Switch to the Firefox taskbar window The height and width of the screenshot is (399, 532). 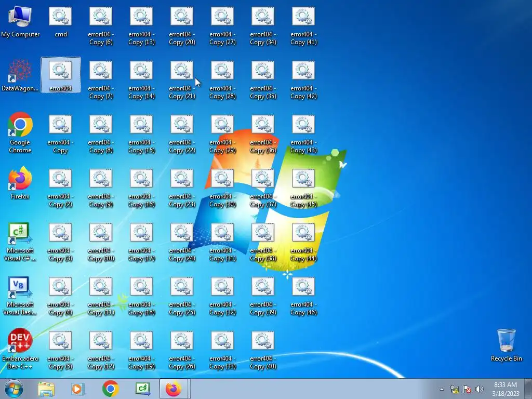tap(174, 389)
